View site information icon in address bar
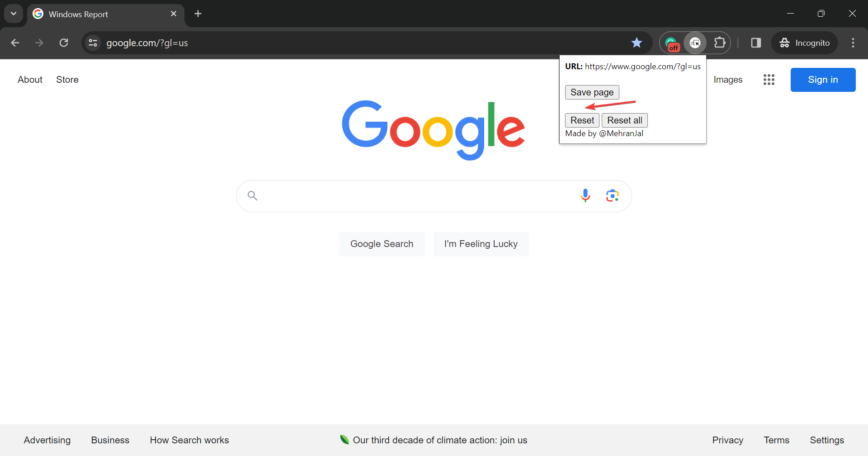The width and height of the screenshot is (868, 456). (93, 43)
